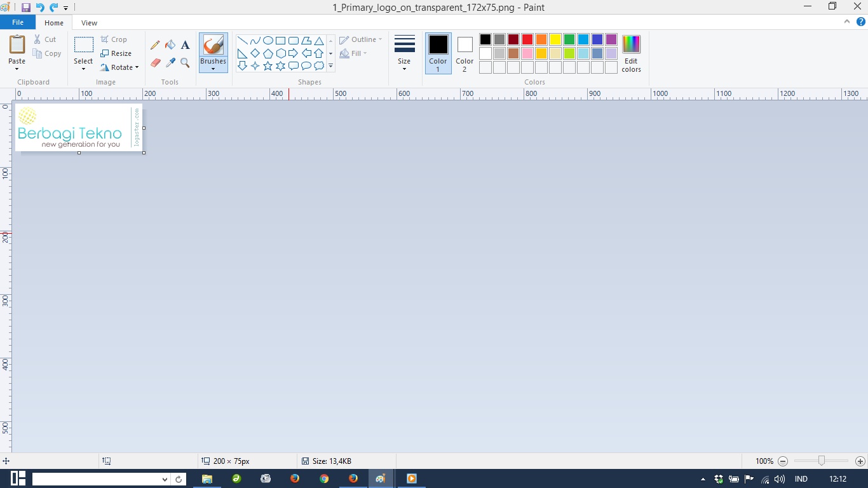868x488 pixels.
Task: Select the Oval callout shape
Action: pyautogui.click(x=306, y=66)
